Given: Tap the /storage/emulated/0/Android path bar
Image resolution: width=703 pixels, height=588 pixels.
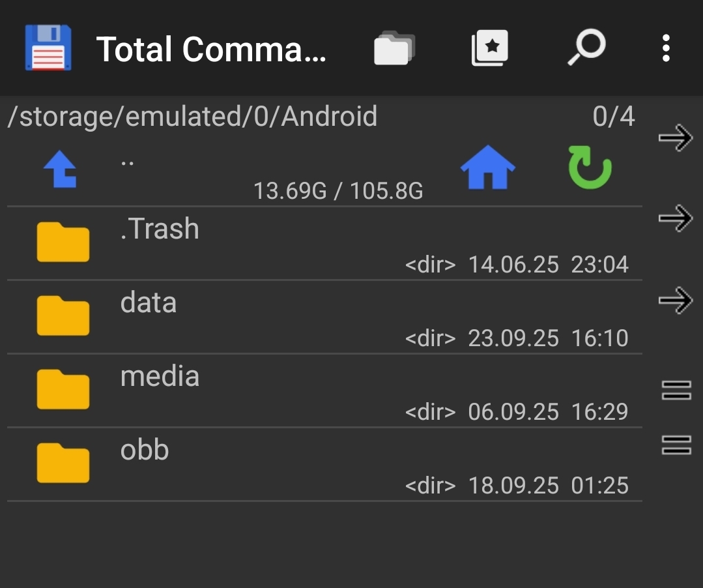Looking at the screenshot, I should tap(192, 117).
